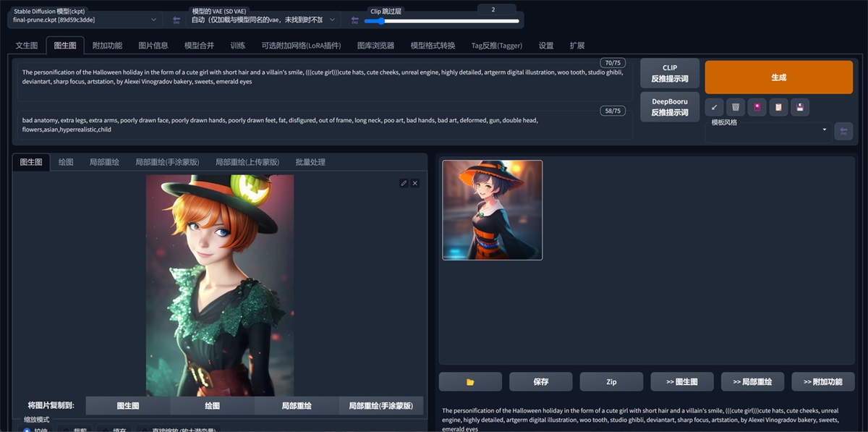Refresh the checkpoint list with the reload icon
The height and width of the screenshot is (432, 868).
[x=175, y=20]
